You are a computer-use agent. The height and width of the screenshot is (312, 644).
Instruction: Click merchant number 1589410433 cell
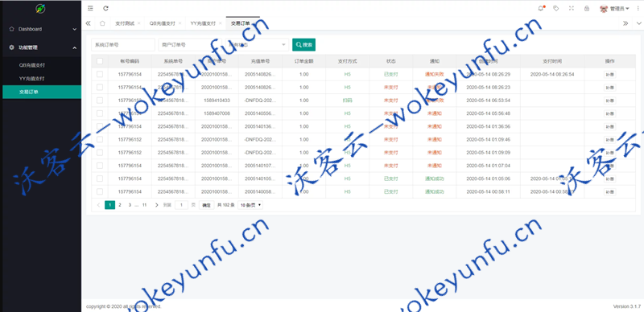tap(217, 101)
